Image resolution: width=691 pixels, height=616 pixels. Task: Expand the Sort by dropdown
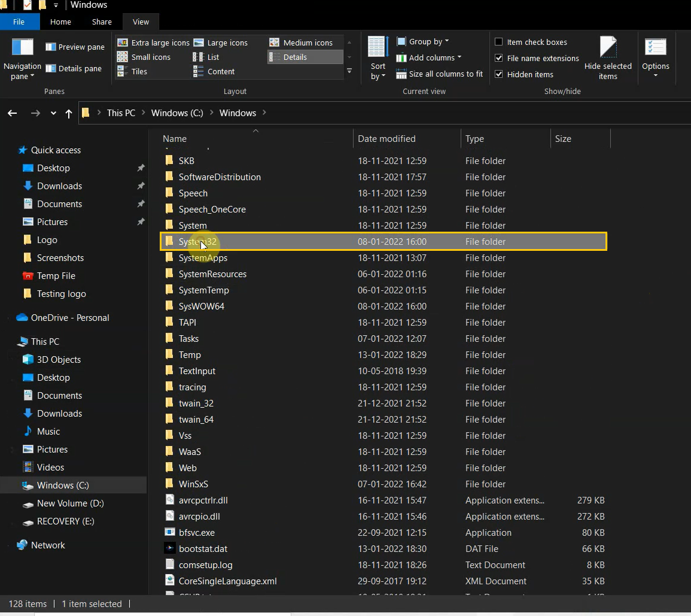pyautogui.click(x=378, y=57)
